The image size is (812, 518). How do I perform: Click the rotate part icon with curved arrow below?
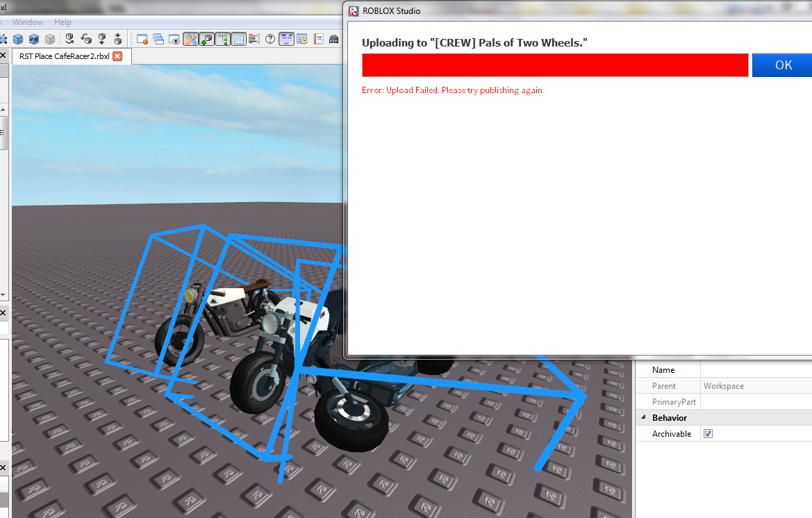[x=70, y=39]
